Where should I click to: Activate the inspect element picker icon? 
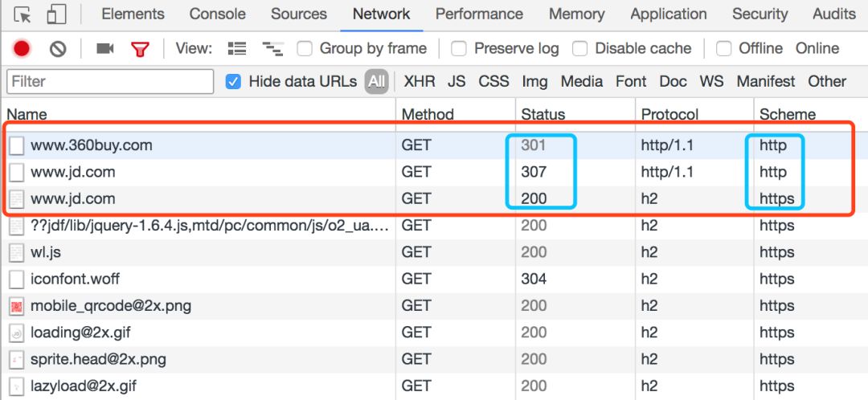tap(23, 14)
